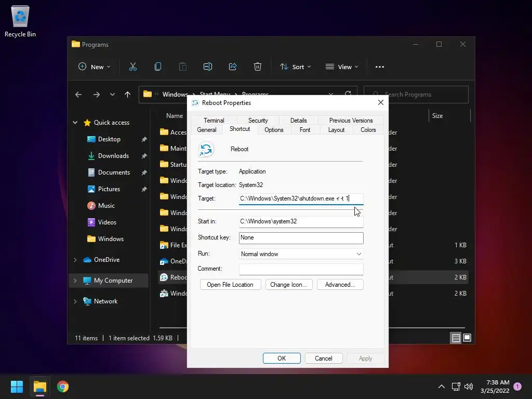Image resolution: width=532 pixels, height=399 pixels.
Task: Open the Run window mode combo box
Action: tap(301, 254)
